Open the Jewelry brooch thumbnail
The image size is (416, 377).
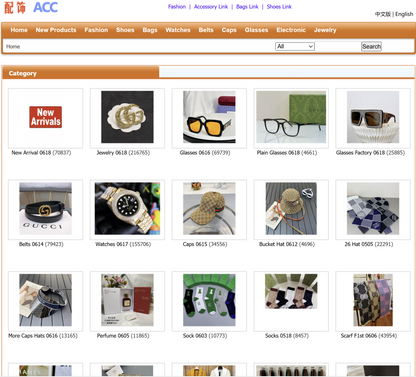coord(127,118)
